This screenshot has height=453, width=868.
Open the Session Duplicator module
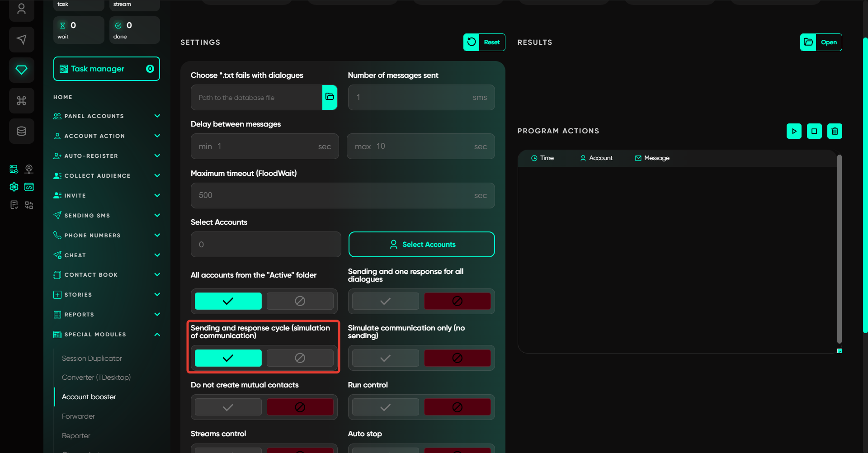tap(92, 359)
